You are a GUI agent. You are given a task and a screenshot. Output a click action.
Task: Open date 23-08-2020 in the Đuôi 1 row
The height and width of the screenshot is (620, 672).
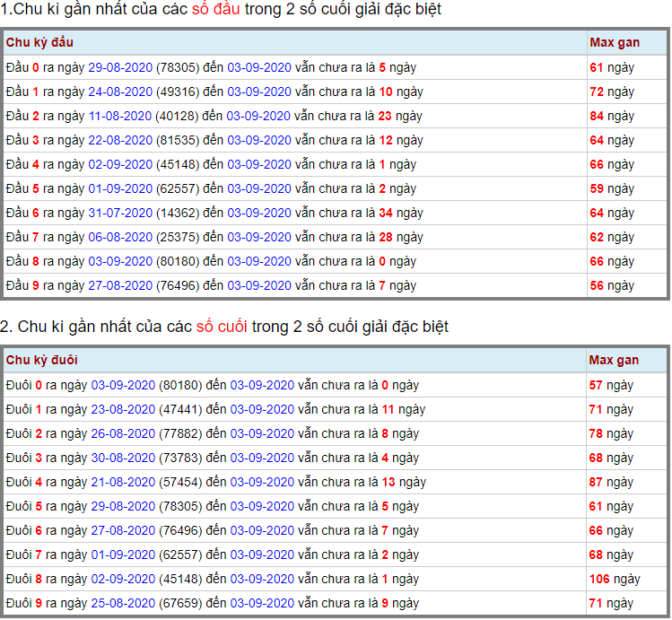click(123, 409)
